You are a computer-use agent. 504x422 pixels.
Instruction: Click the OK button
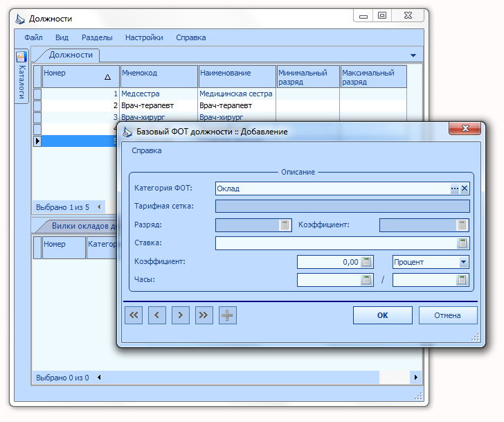[x=382, y=315]
